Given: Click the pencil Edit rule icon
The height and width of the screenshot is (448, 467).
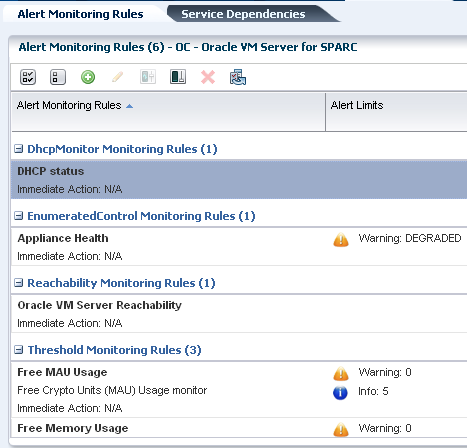Looking at the screenshot, I should [118, 77].
